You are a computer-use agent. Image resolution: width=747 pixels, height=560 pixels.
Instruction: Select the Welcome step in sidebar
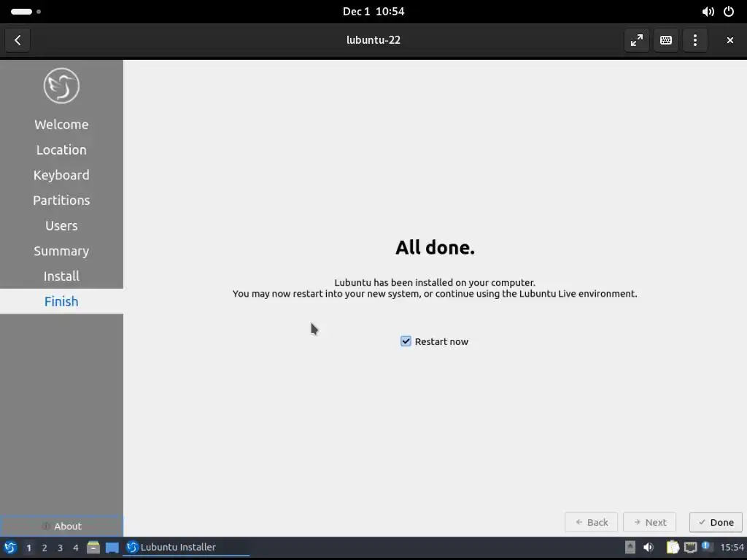click(61, 124)
